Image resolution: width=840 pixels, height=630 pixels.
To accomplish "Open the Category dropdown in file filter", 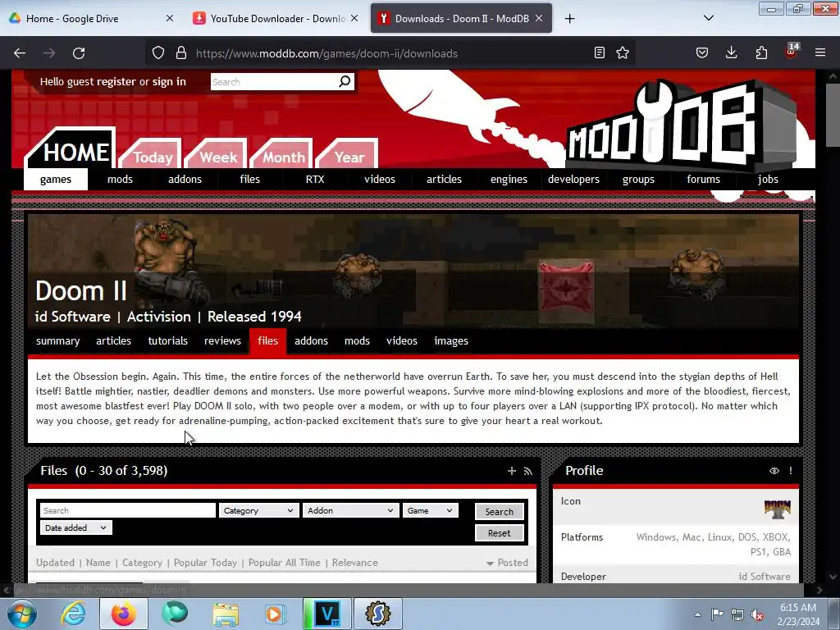I will [x=258, y=510].
